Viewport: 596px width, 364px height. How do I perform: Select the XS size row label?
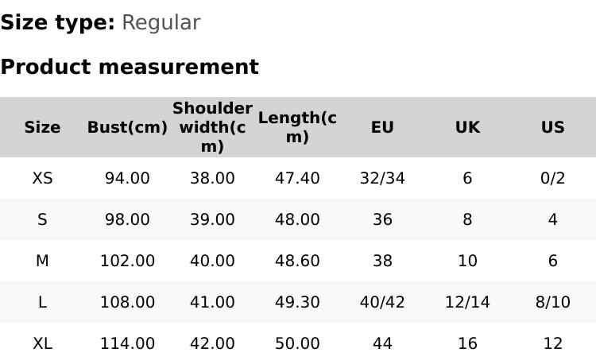pos(42,178)
